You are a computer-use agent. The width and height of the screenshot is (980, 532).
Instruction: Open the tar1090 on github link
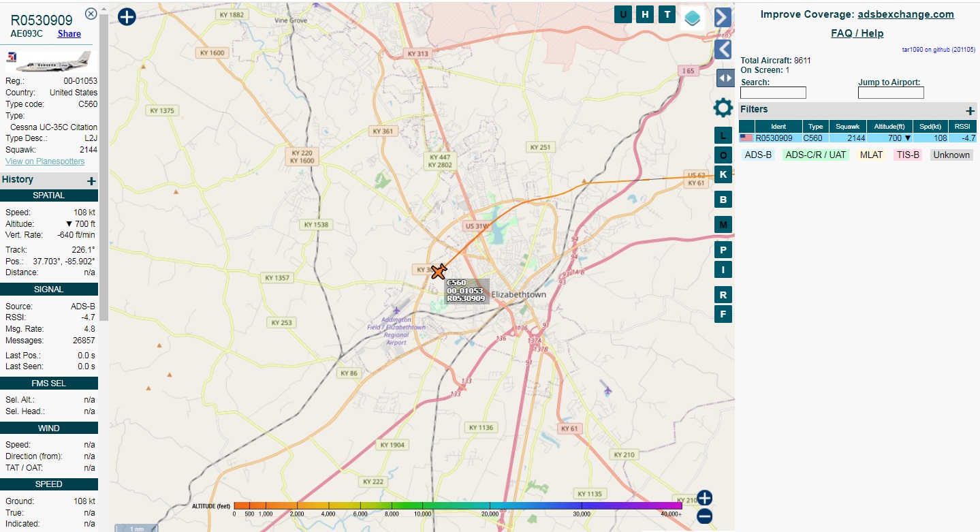point(938,50)
